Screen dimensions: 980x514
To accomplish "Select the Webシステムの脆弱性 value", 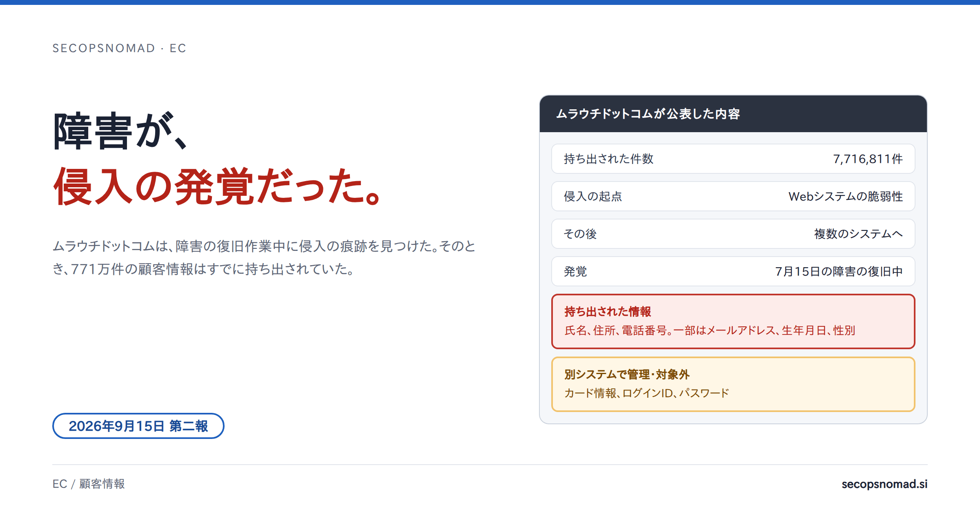I will (845, 196).
